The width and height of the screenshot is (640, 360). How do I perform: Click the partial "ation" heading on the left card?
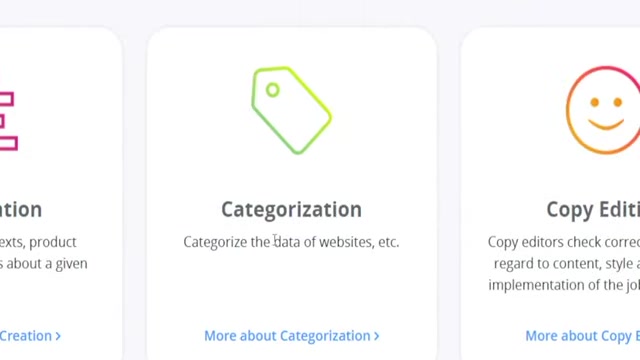pyautogui.click(x=21, y=210)
